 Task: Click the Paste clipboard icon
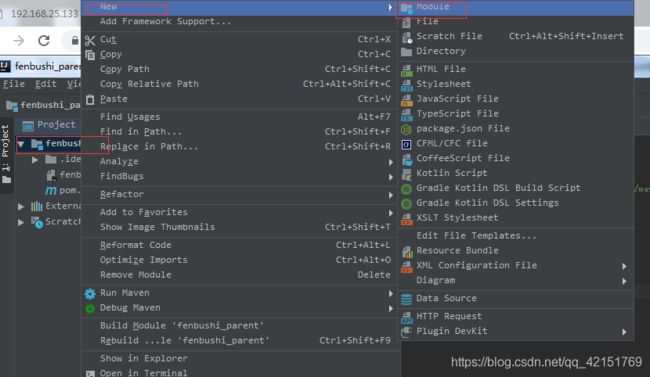(x=90, y=100)
